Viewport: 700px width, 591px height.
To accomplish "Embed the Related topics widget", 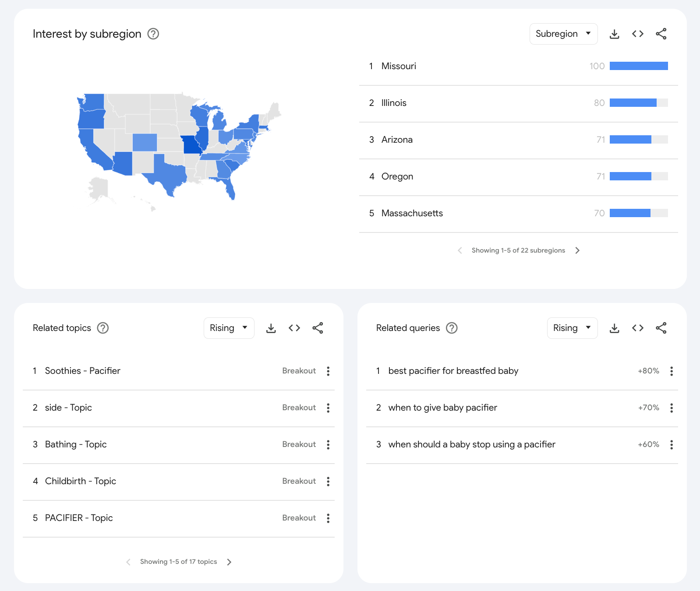I will (294, 328).
